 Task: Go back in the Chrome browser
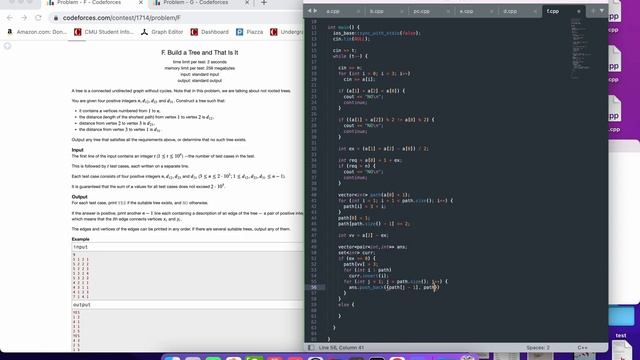10,18
